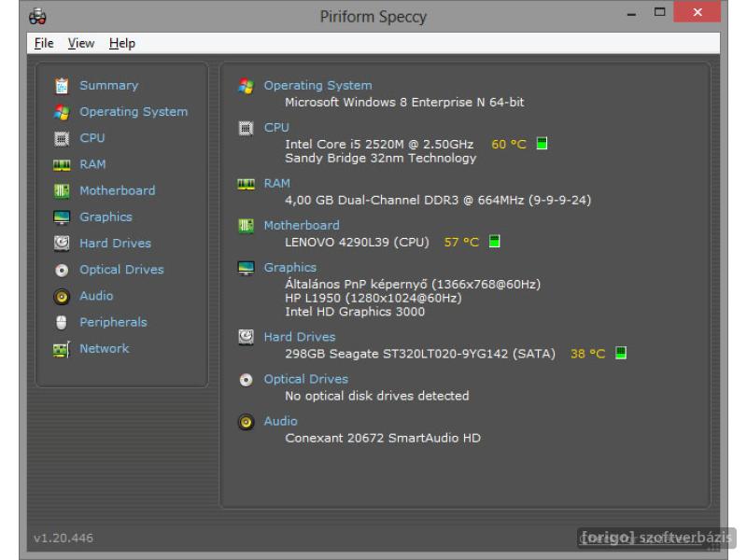Click the Summary clipboard icon in sidebar
Screen dimensions: 747x560
click(x=62, y=86)
